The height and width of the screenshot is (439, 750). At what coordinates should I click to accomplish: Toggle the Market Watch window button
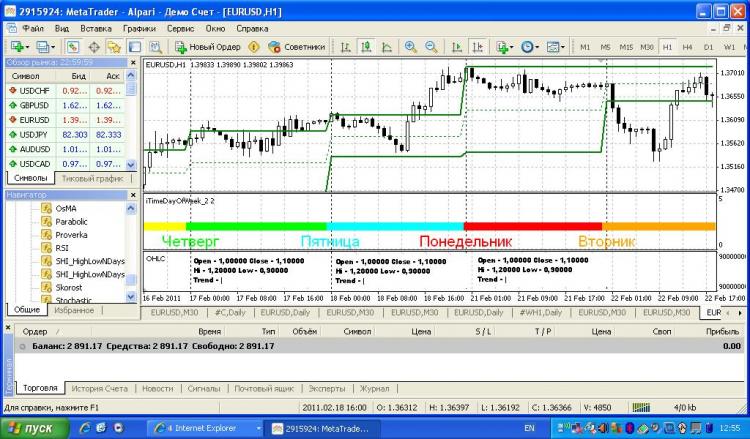(72, 47)
